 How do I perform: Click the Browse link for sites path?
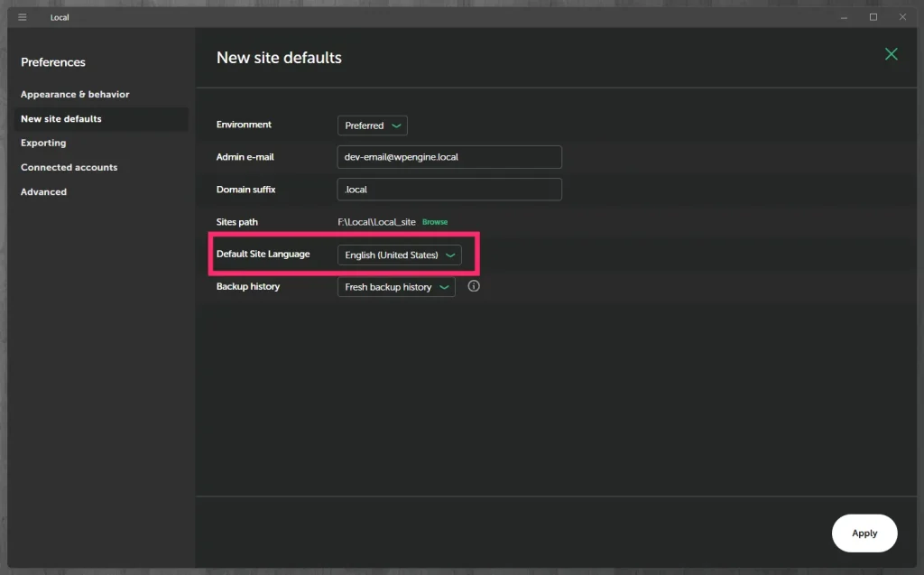coord(435,222)
